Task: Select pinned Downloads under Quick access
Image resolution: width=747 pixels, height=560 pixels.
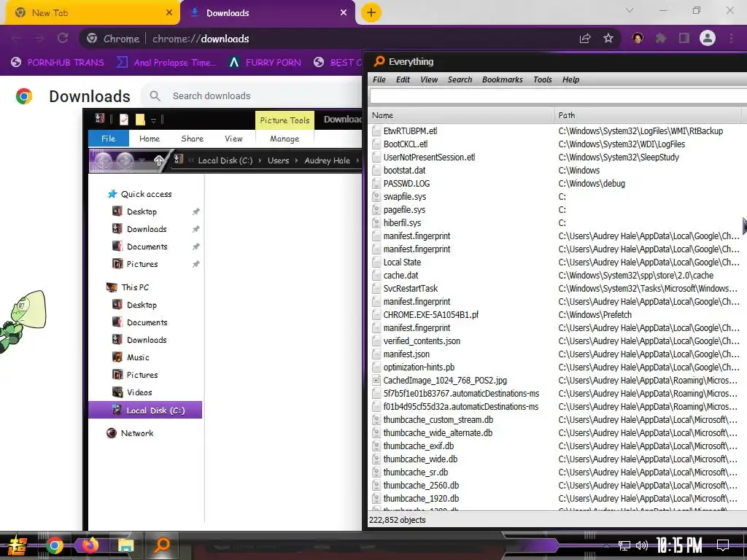Action: pyautogui.click(x=147, y=229)
